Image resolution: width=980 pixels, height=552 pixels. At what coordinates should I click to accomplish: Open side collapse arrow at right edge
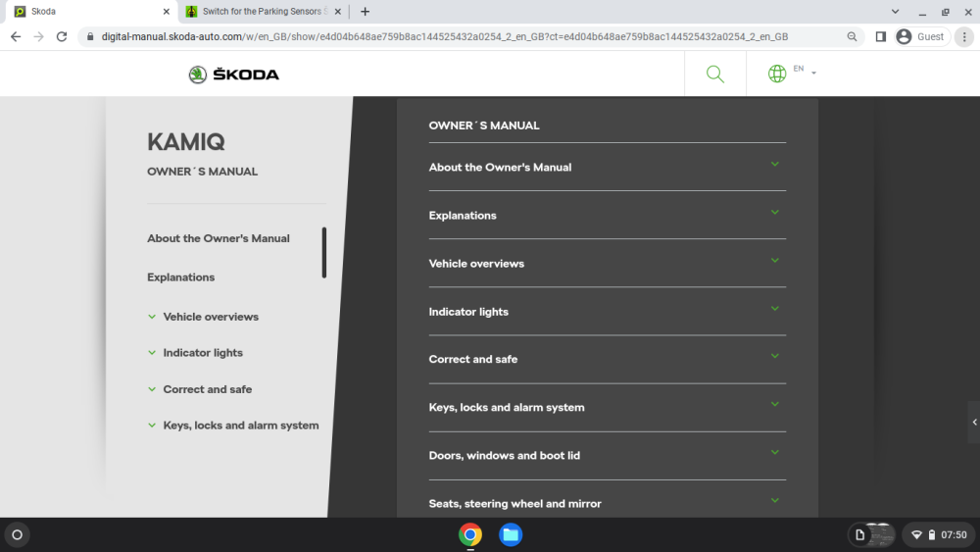pyautogui.click(x=974, y=423)
